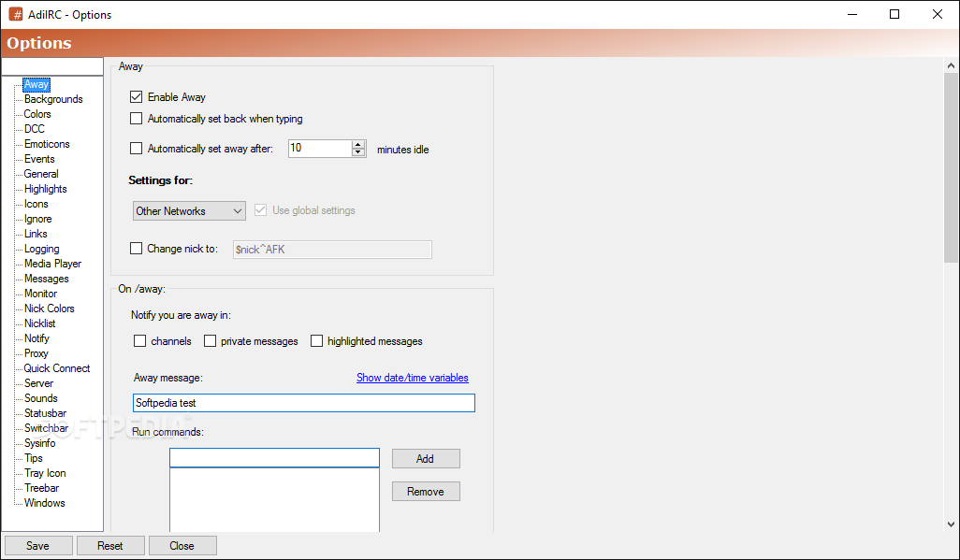Open Show date/time variables link
This screenshot has height=560, width=960.
click(x=412, y=378)
